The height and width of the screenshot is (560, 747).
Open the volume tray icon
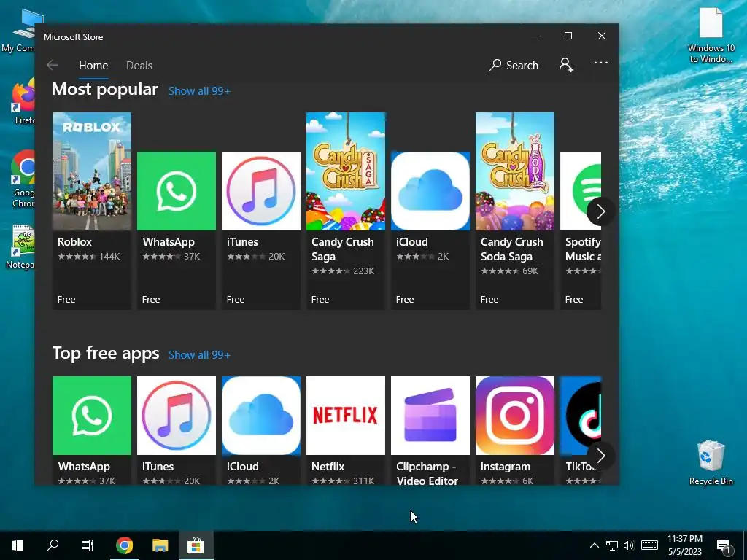pyautogui.click(x=629, y=545)
